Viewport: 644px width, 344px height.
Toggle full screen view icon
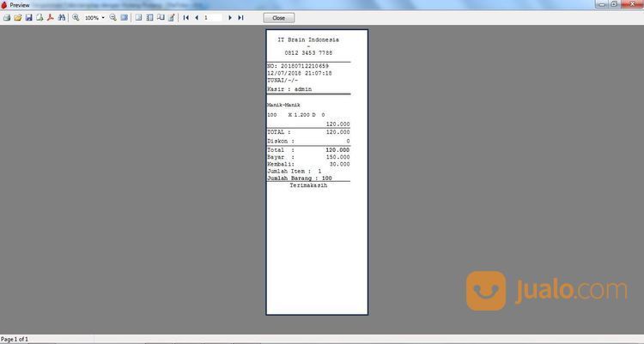click(x=124, y=18)
